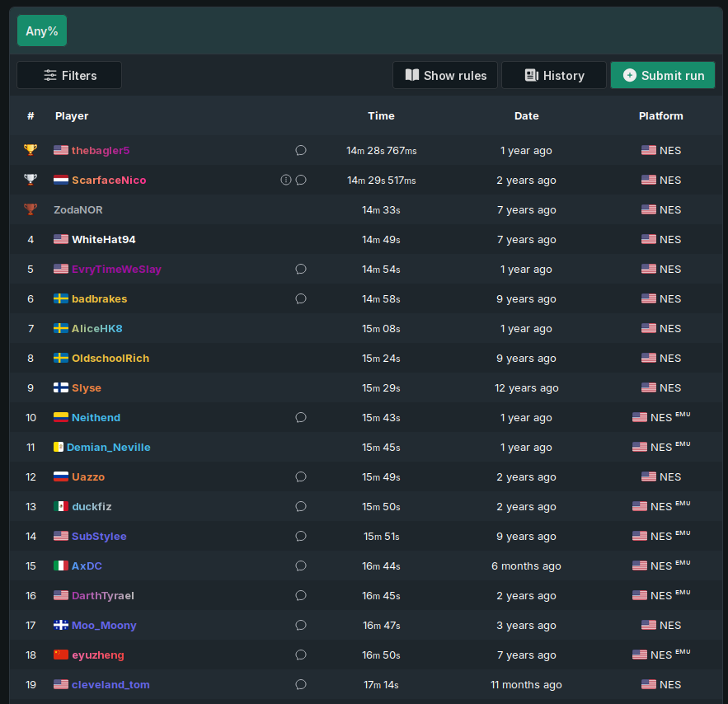Open the 14m 28s 767ms run
This screenshot has height=704, width=728.
coord(381,150)
